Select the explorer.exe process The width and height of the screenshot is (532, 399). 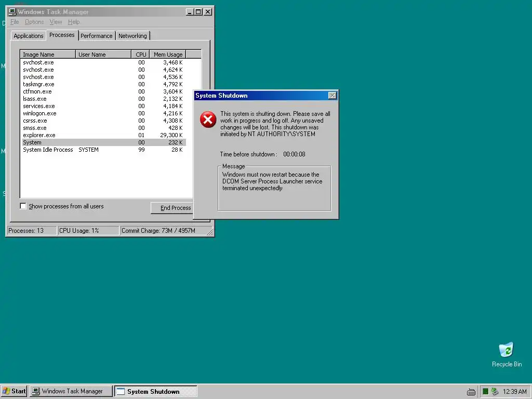point(104,135)
